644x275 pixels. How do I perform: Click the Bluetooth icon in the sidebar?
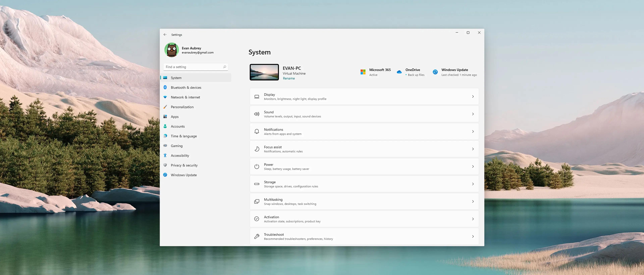pyautogui.click(x=165, y=88)
